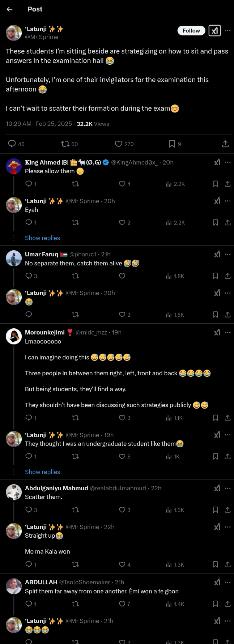Open more options menu on the main post
Screen dimensions: 234x644
point(227,30)
